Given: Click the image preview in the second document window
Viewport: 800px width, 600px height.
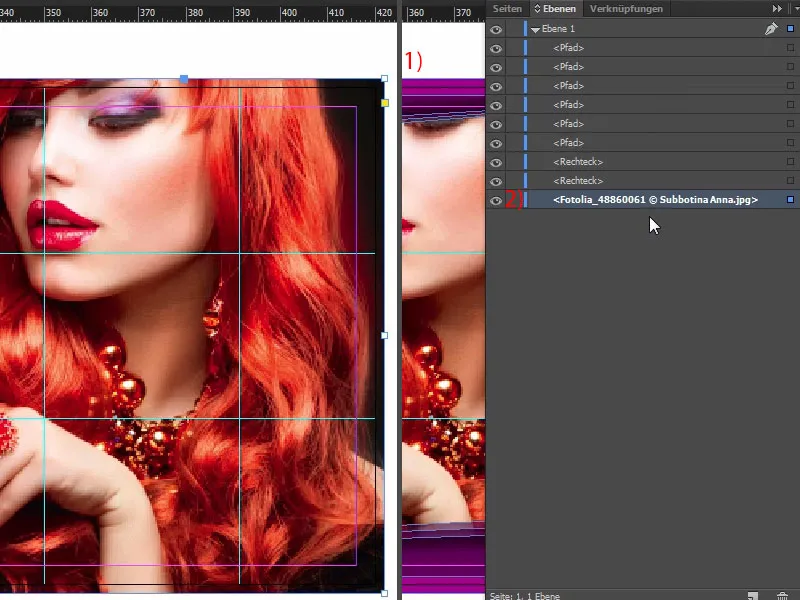Looking at the screenshot, I should click(x=443, y=335).
